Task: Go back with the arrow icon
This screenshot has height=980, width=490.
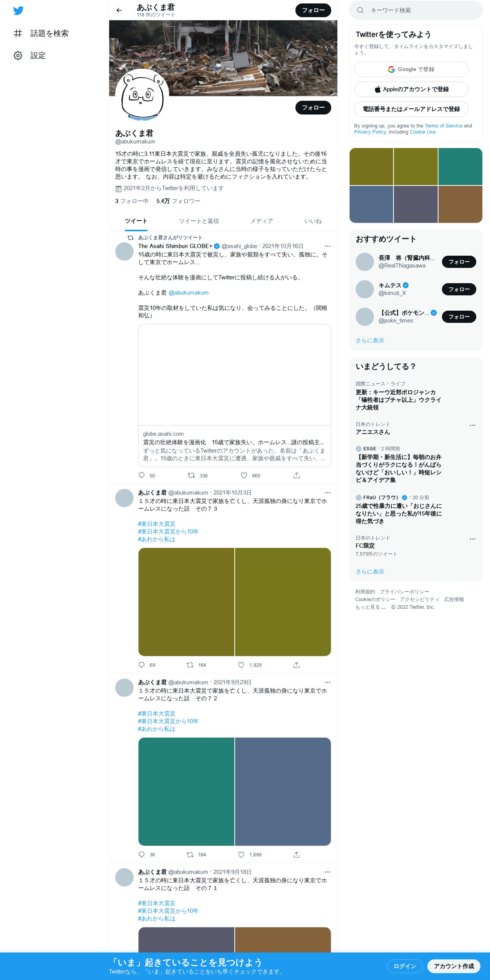Action: (x=119, y=10)
